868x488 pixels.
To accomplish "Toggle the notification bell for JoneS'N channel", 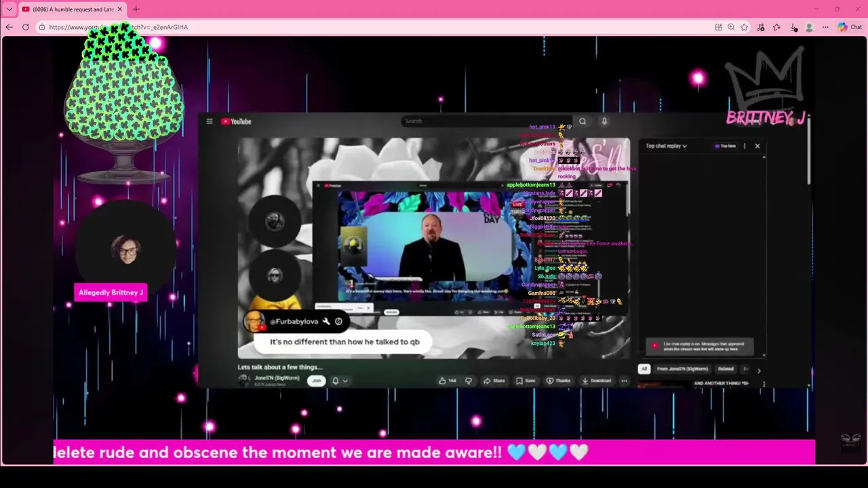I will click(335, 380).
